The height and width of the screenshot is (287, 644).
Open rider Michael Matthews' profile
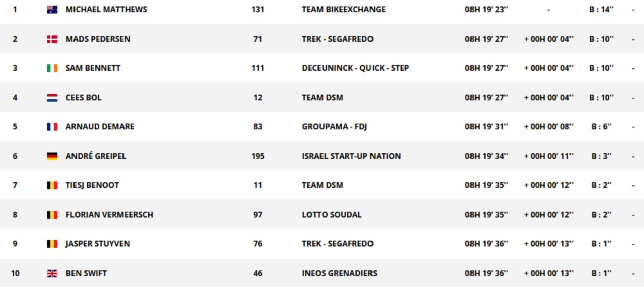tap(106, 10)
